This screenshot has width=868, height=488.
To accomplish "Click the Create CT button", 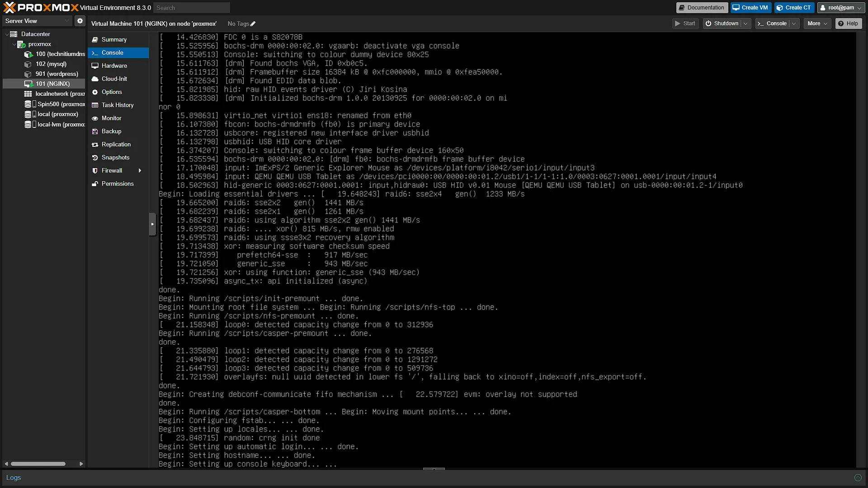I will tap(794, 8).
